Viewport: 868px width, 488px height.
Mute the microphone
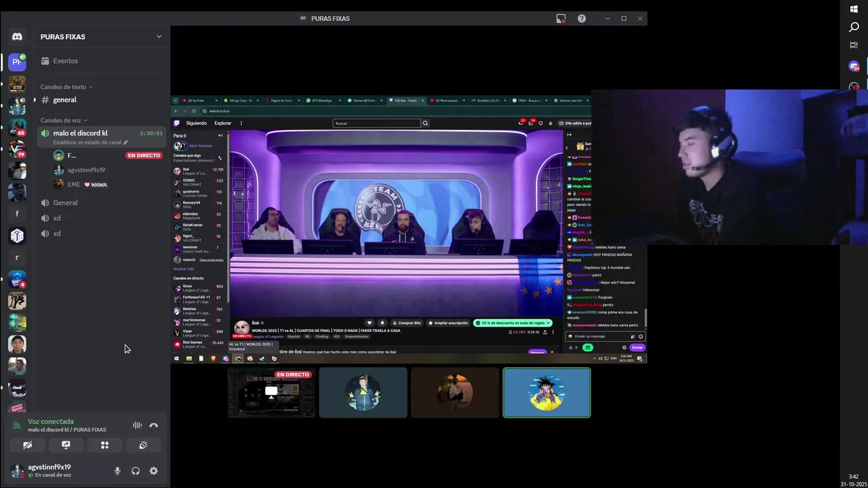click(117, 471)
